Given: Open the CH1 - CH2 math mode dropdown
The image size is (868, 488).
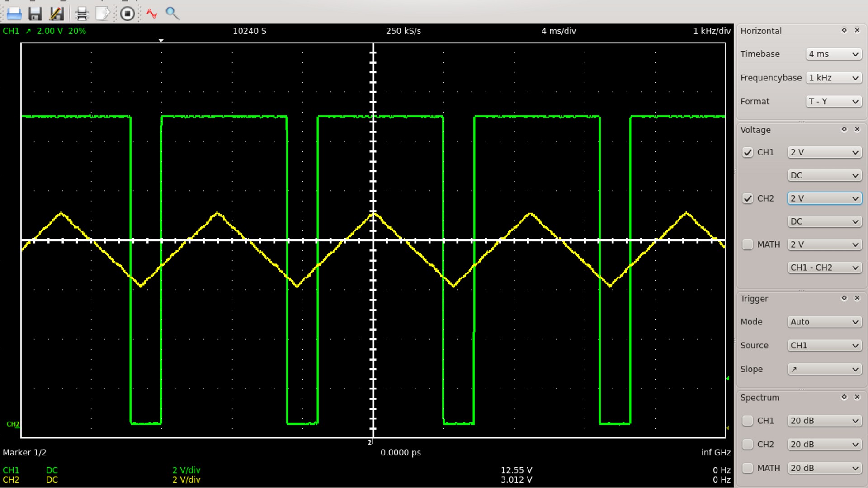Looking at the screenshot, I should [x=824, y=267].
